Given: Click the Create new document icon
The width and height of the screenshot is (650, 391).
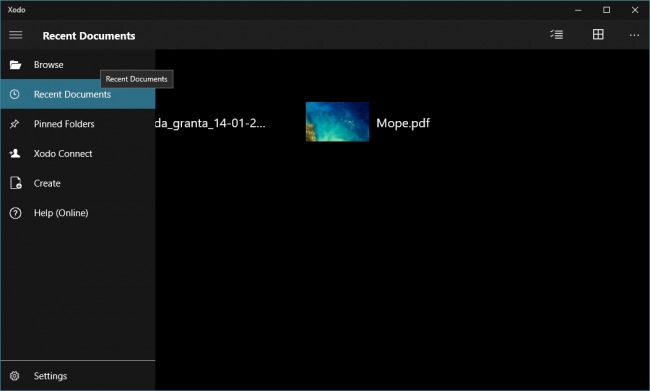Looking at the screenshot, I should 16,183.
